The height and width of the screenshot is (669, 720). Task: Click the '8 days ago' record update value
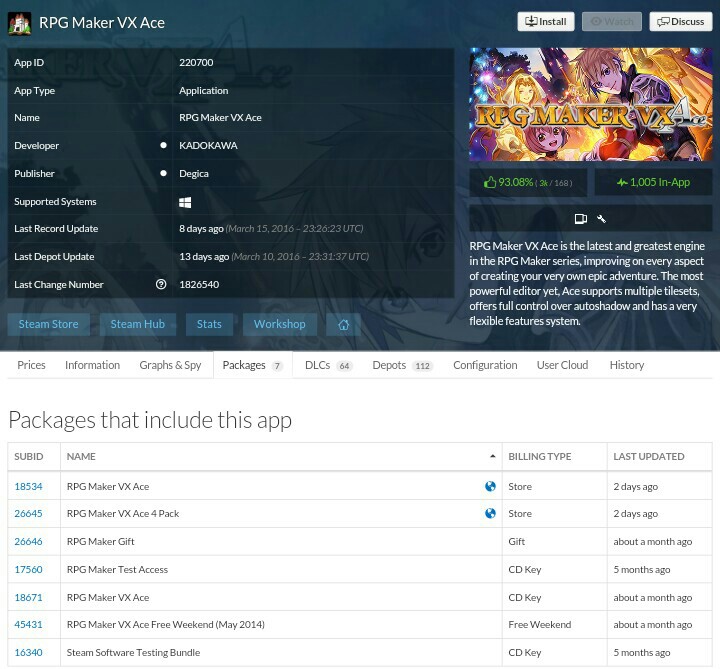[x=201, y=229]
